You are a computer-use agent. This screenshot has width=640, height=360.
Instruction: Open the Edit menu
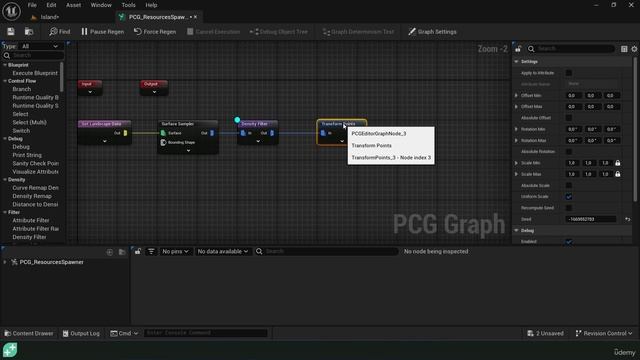point(51,5)
